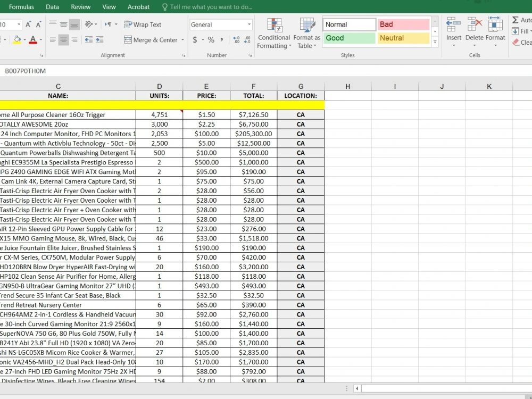Open the font color dropdown arrow
The image size is (532, 399).
pos(41,40)
